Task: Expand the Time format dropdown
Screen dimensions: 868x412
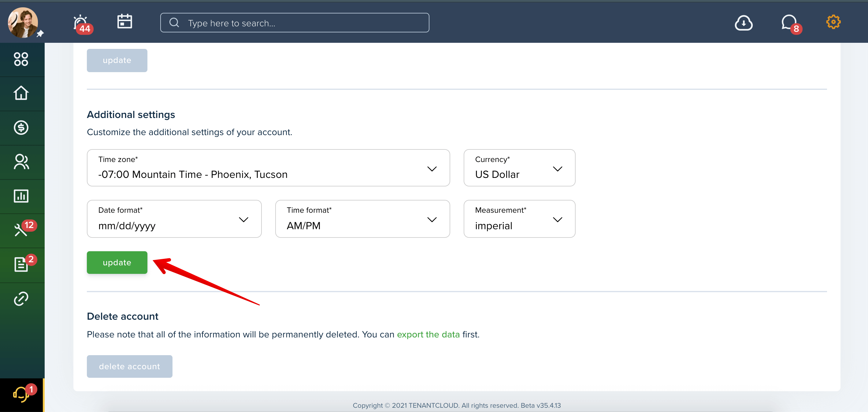Action: point(362,219)
